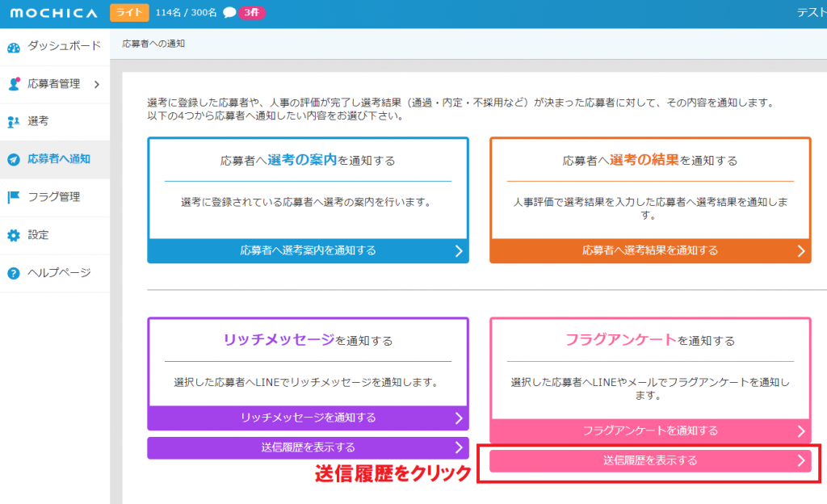Open the ヘルプページ menu item

click(59, 273)
